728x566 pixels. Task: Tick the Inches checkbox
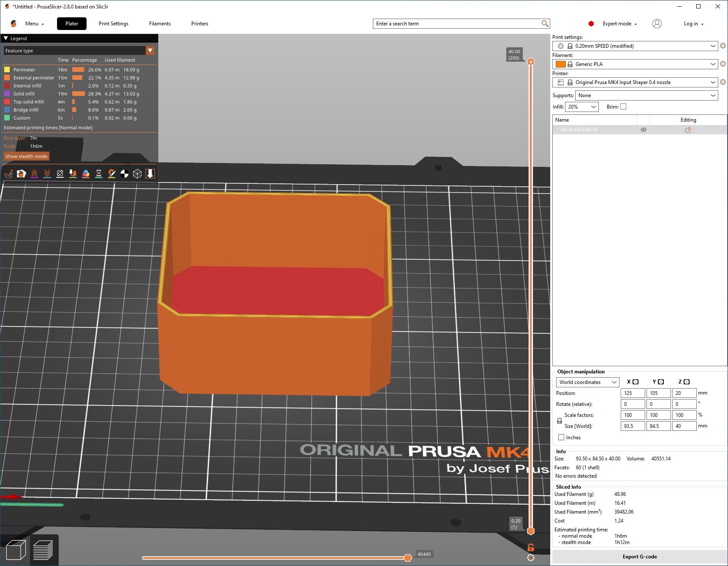coord(561,438)
